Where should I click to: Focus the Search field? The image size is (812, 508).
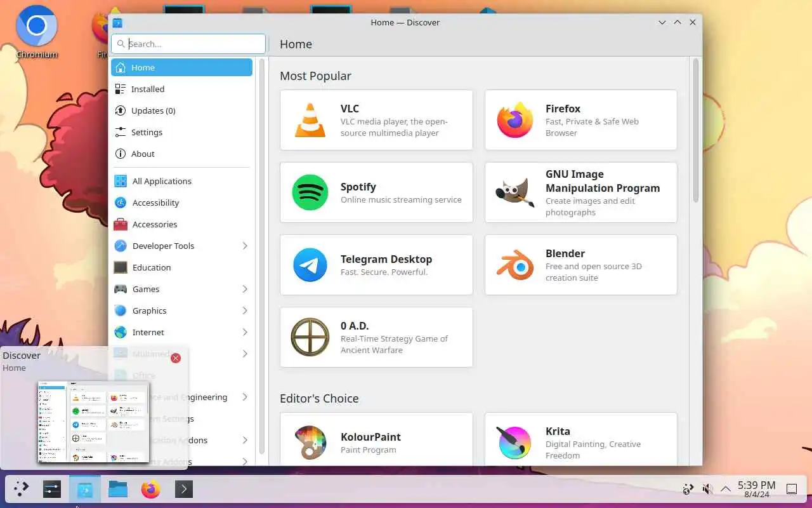point(188,44)
